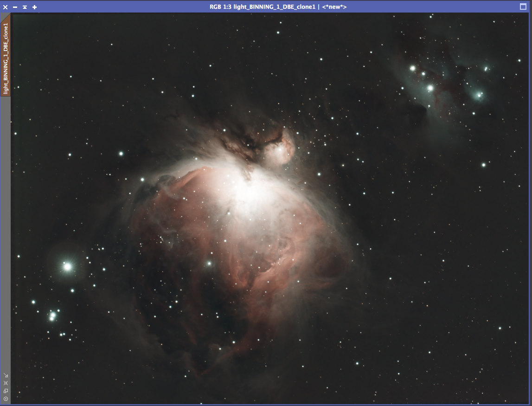Close the light_BINNING_1_DBE_clone1 image window

pyautogui.click(x=6, y=7)
